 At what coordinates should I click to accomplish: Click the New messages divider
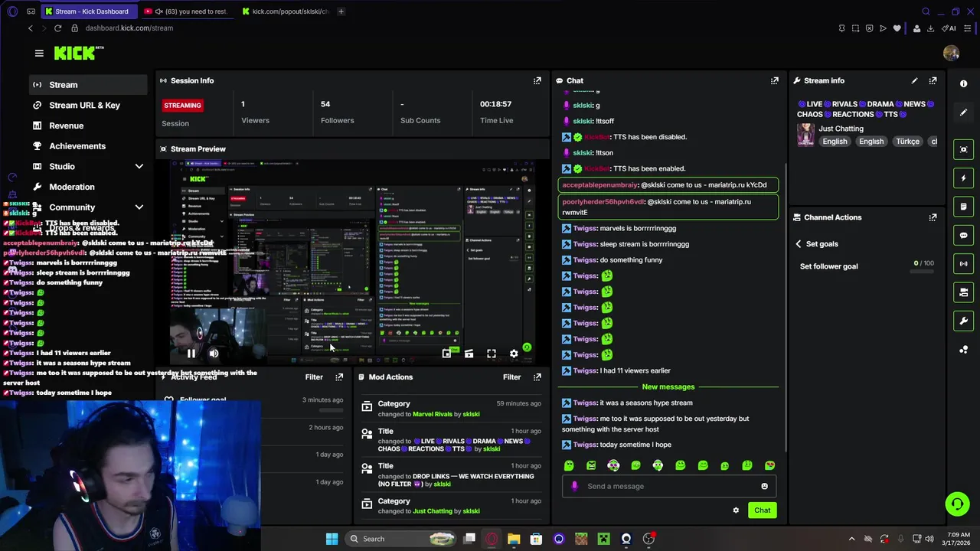click(668, 387)
